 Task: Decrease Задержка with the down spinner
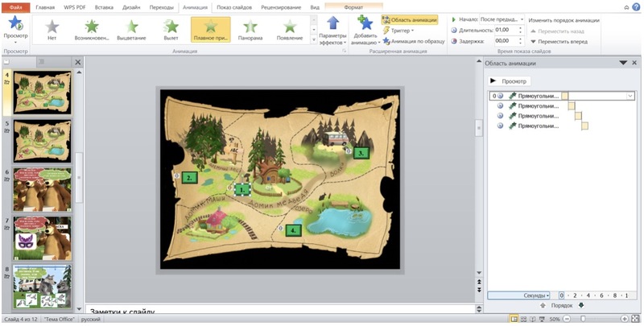pos(521,43)
